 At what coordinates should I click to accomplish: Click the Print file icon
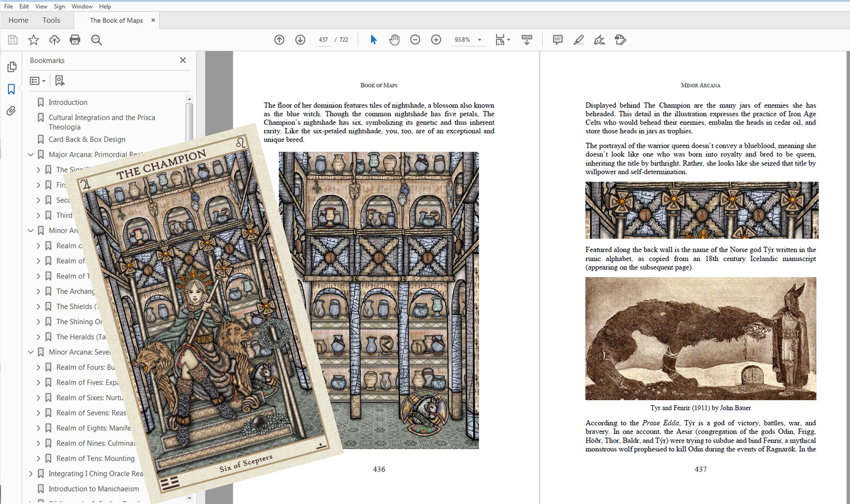tap(75, 40)
